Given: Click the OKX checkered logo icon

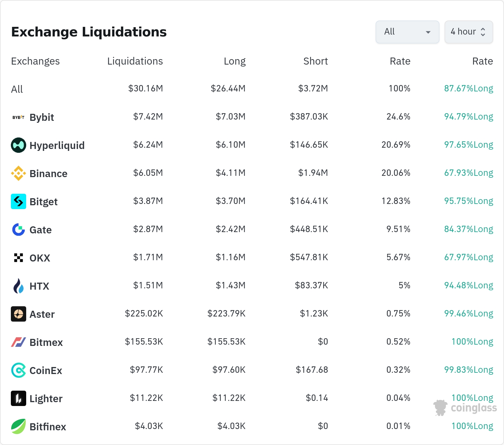Looking at the screenshot, I should (x=18, y=258).
